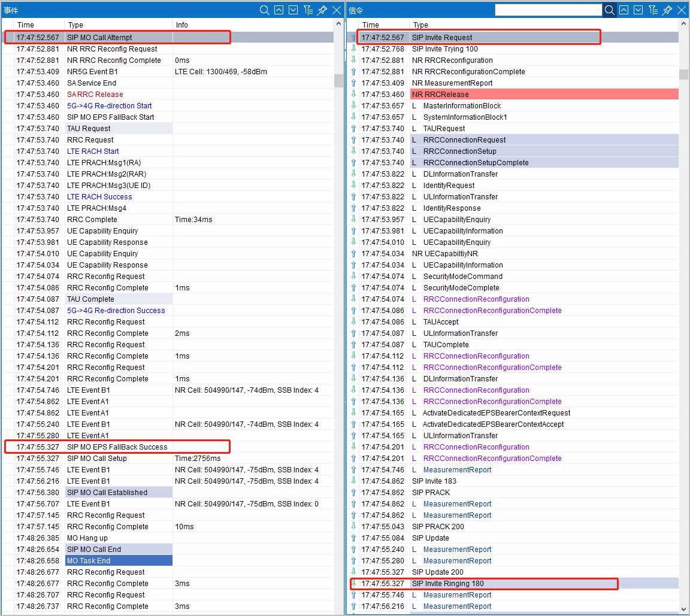Screen dimensions: 690x616
Task: Click the signaling panel search input field
Action: (x=548, y=10)
